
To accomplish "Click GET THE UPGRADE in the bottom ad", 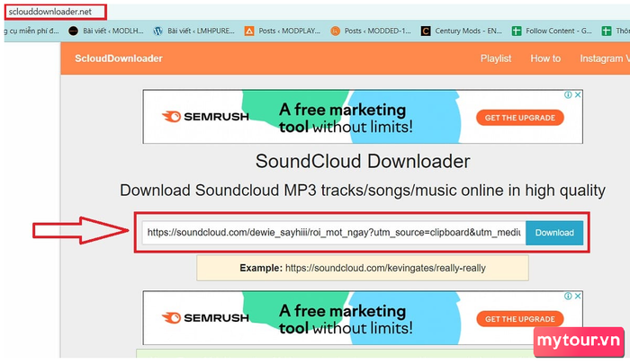I will coord(520,319).
